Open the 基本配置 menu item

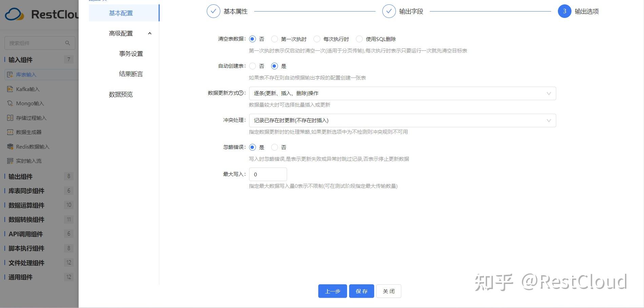(x=124, y=13)
